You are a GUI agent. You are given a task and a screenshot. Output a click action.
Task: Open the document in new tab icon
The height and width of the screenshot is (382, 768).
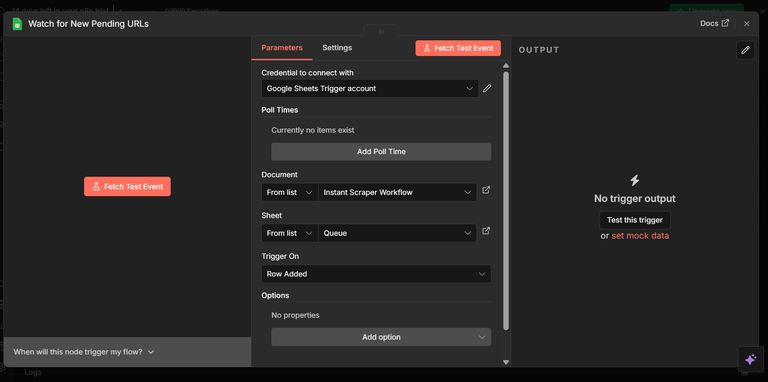486,190
